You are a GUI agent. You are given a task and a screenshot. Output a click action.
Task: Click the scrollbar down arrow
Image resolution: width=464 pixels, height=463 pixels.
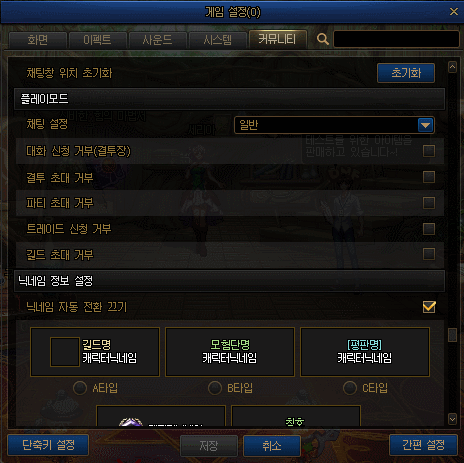point(452,419)
